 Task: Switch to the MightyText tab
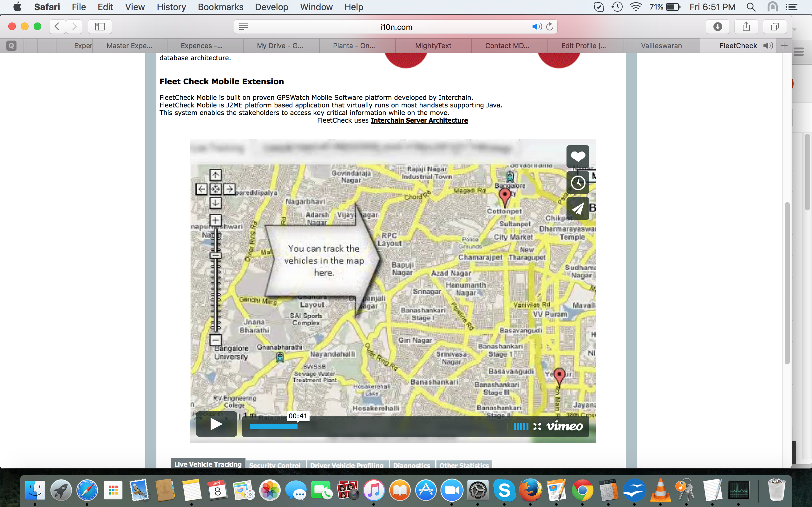(x=433, y=46)
